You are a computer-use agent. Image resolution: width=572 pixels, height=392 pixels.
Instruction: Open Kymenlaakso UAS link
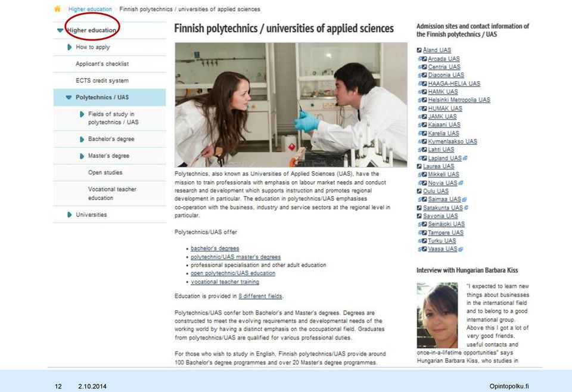pyautogui.click(x=452, y=141)
